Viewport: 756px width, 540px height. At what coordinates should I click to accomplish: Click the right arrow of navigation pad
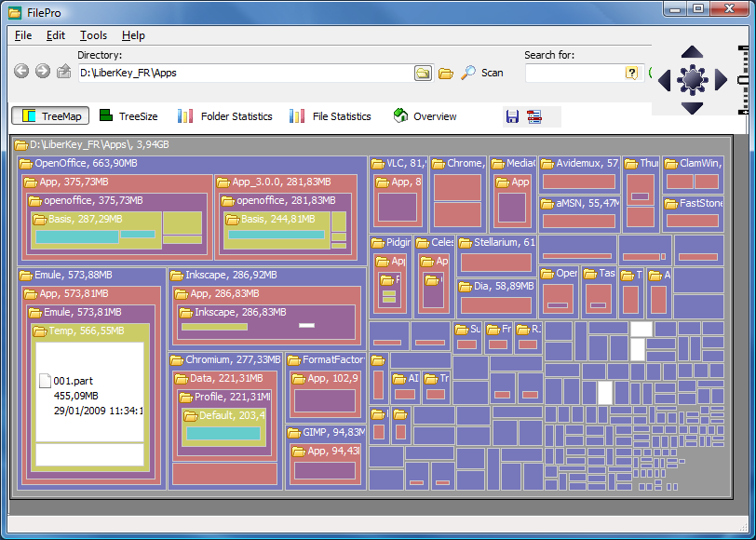pyautogui.click(x=721, y=79)
